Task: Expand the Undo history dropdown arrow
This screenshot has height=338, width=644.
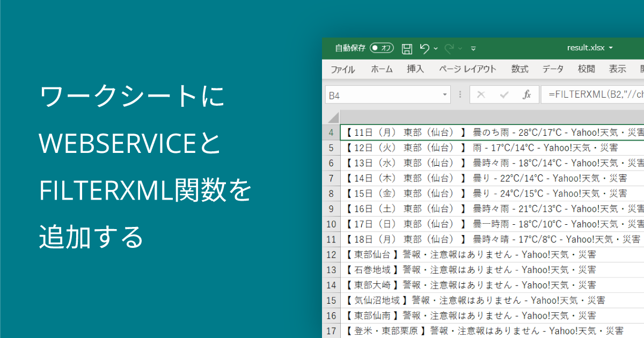Action: 435,49
